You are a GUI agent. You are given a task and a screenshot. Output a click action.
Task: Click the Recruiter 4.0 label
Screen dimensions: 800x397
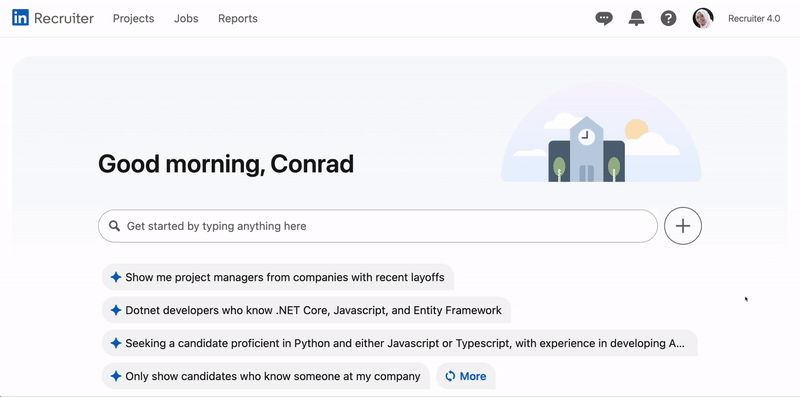[754, 18]
